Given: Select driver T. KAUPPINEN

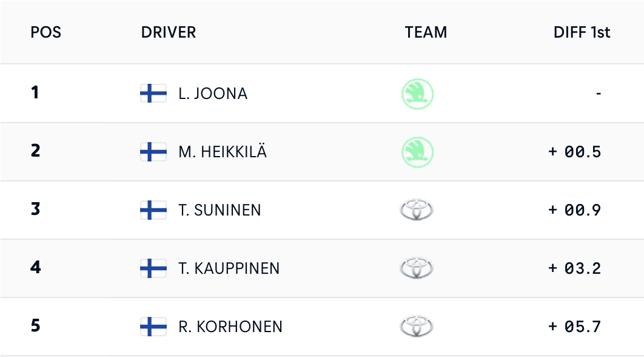Looking at the screenshot, I should point(229,268).
